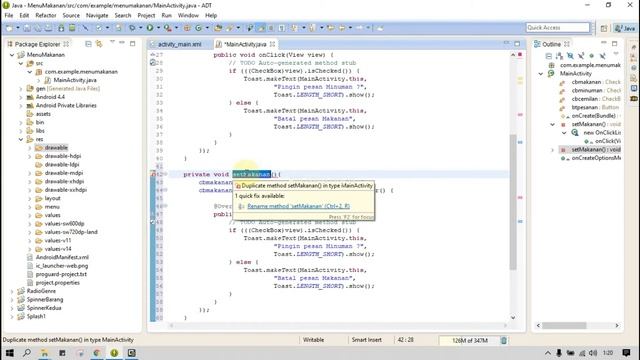Click the last edit location toolbar icon
This screenshot has width=640, height=360.
[x=331, y=28]
